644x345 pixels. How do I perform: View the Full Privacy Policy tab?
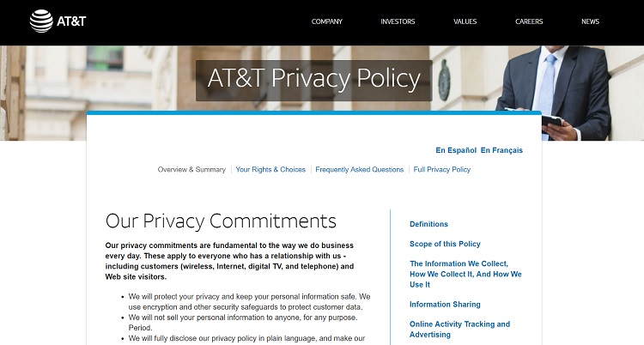click(x=442, y=170)
